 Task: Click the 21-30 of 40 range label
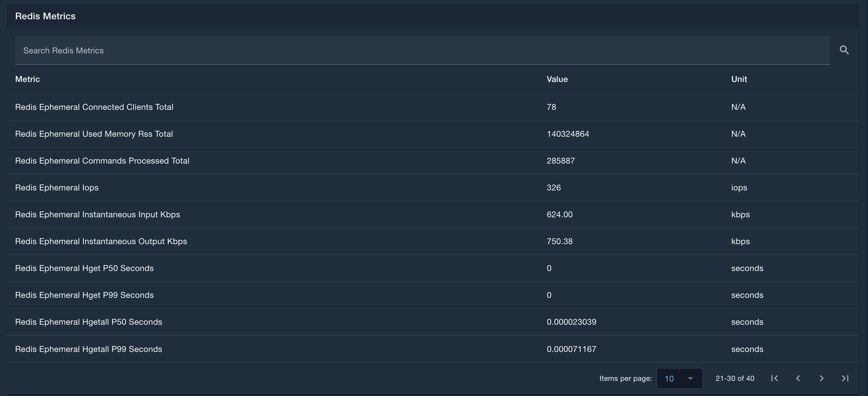[x=735, y=378]
